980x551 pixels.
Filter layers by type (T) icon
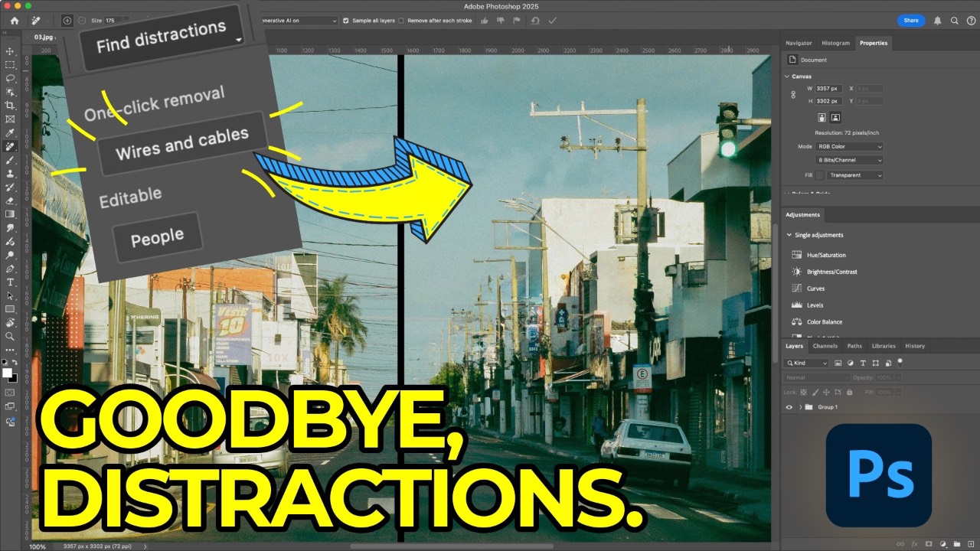coord(863,363)
